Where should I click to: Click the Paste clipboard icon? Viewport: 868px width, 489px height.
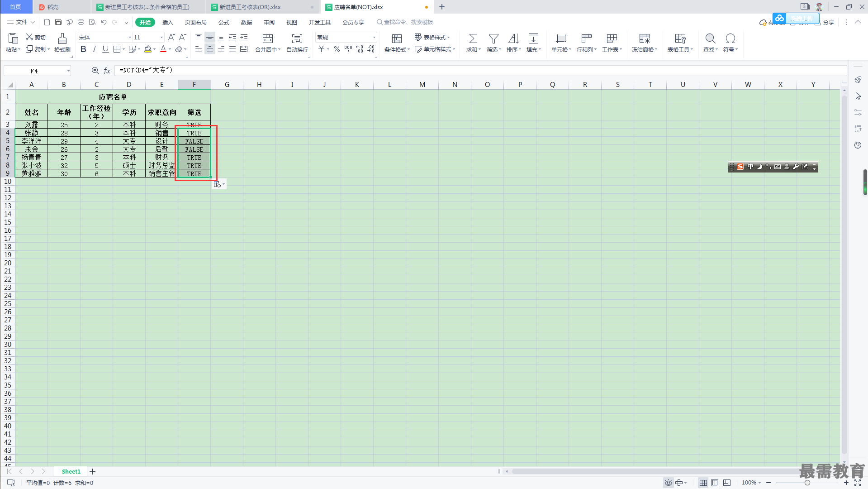click(13, 38)
